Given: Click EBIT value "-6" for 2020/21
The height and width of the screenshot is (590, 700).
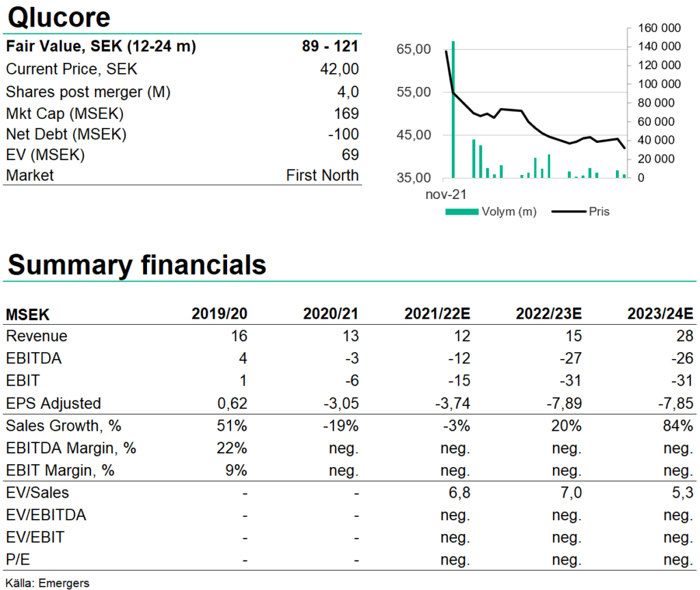Looking at the screenshot, I should point(352,381).
